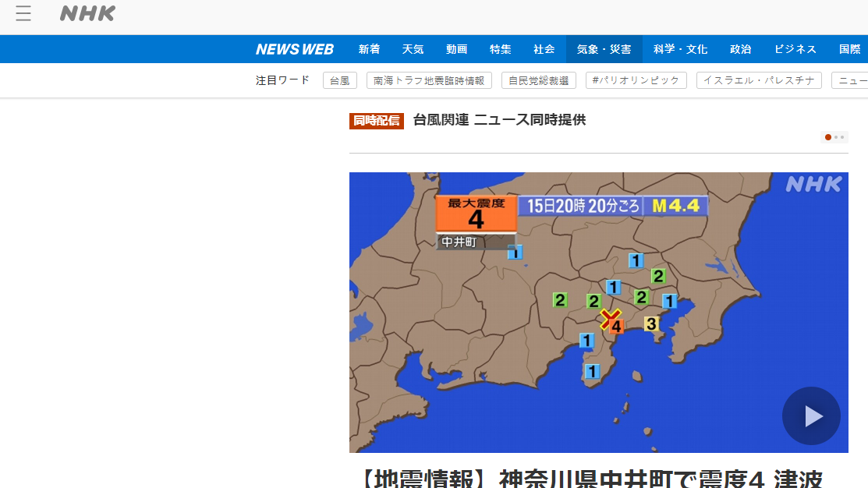Viewport: 868px width, 488px height.
Task: Select the #パリオリンピック keyword tag
Action: tap(636, 80)
